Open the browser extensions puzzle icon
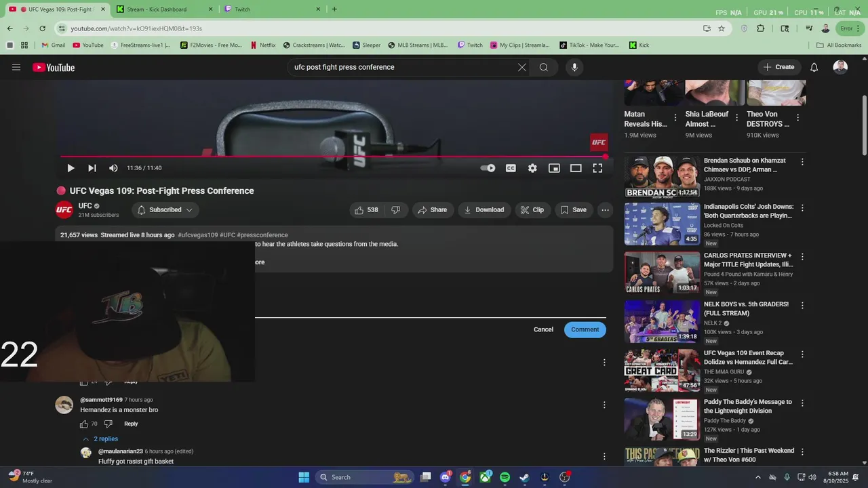 tap(760, 28)
